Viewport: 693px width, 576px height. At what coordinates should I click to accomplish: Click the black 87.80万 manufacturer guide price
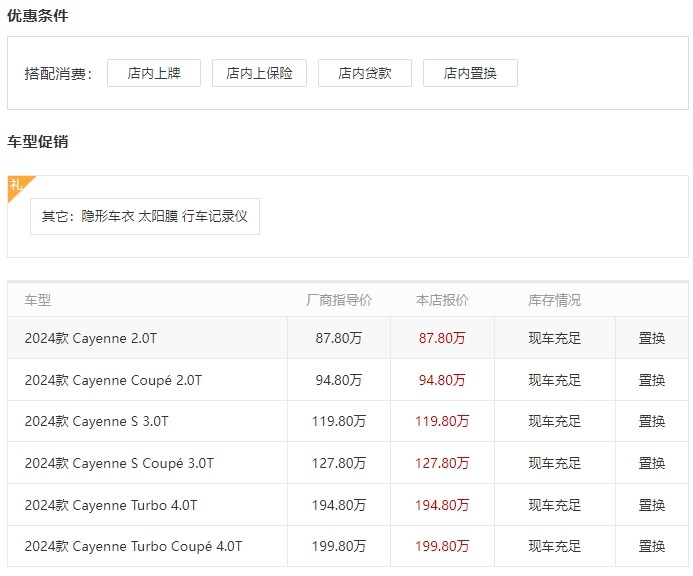coord(339,338)
